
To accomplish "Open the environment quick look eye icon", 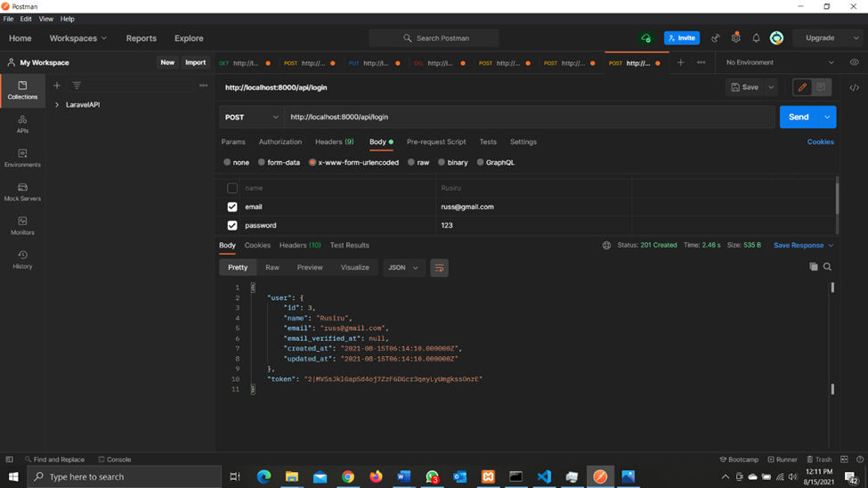I will pos(854,62).
